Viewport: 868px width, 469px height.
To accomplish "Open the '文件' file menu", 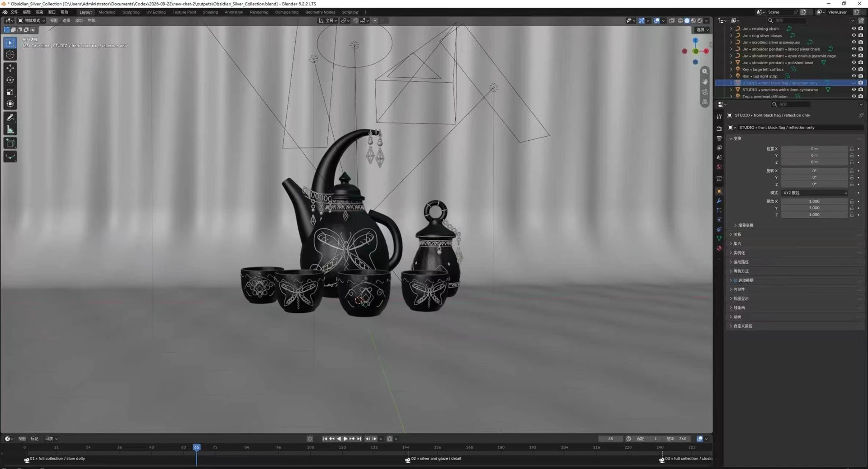I will coord(14,12).
